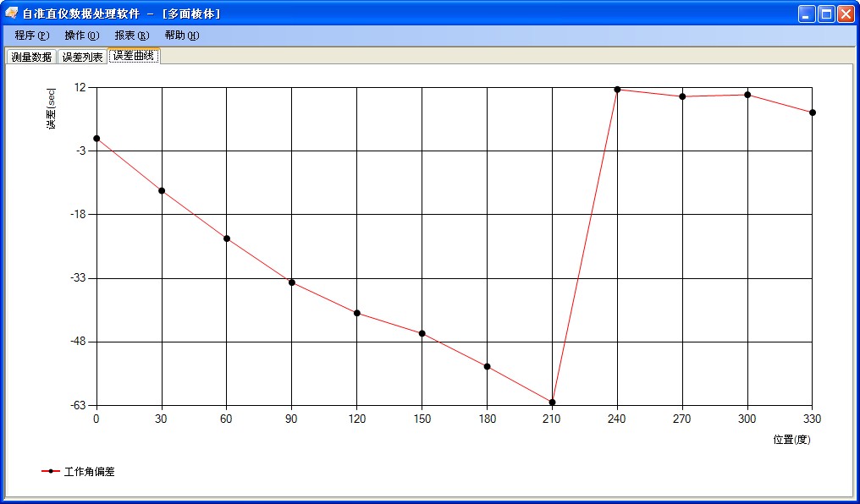Open the 报表(R) menu
This screenshot has width=860, height=504.
click(130, 36)
